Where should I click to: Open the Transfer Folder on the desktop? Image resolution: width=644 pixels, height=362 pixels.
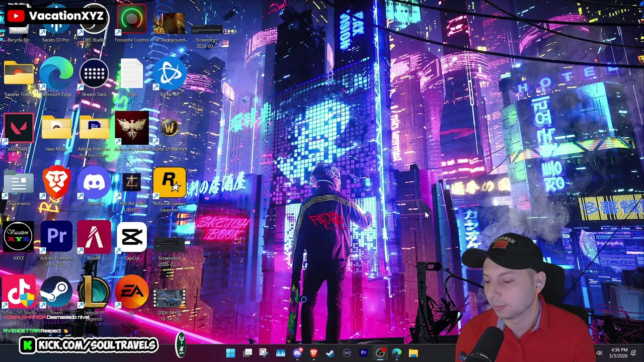coord(19,78)
